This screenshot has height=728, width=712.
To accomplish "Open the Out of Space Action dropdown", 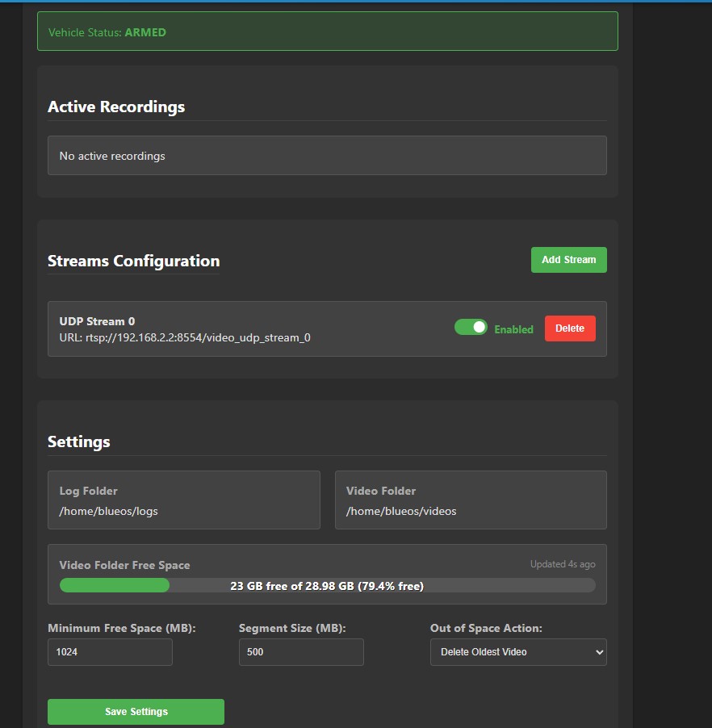I will tap(518, 652).
